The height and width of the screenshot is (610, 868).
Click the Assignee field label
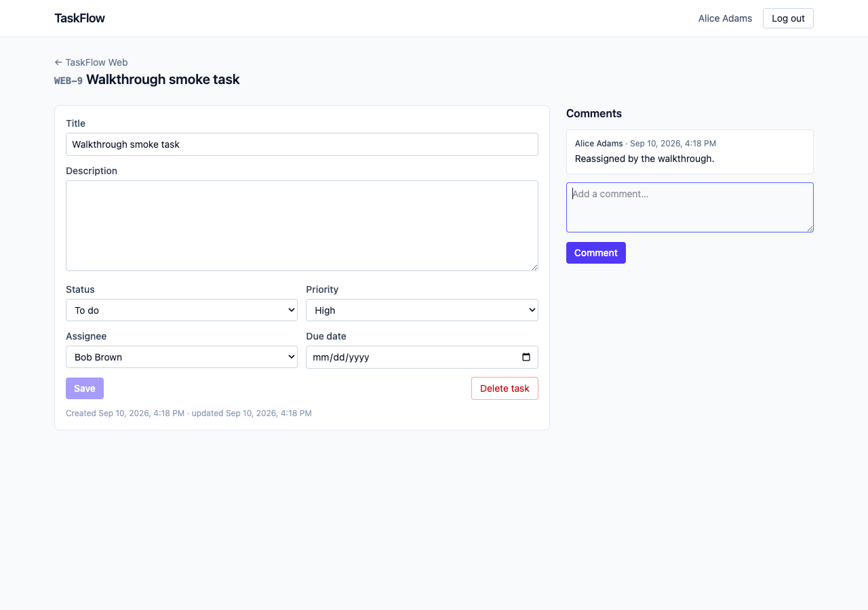86,336
